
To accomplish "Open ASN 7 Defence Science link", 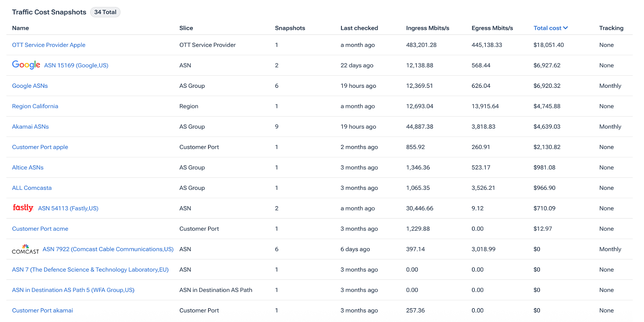I will pos(90,269).
